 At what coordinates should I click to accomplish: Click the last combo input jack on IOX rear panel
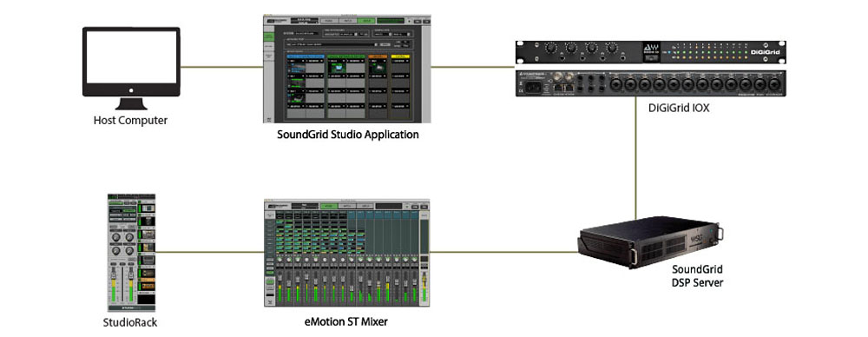pyautogui.click(x=774, y=84)
